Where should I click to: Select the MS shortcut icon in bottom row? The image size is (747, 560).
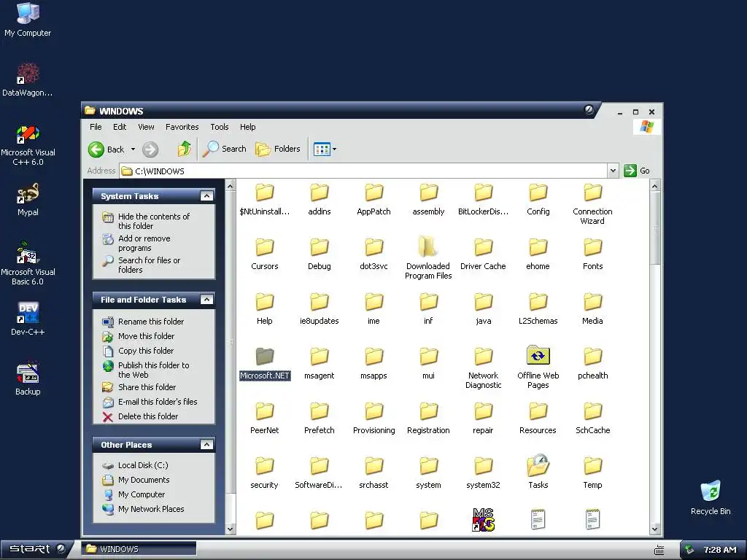pos(483,519)
